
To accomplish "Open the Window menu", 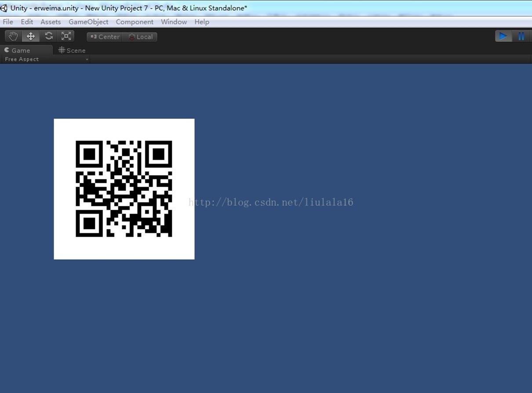I will tap(174, 22).
